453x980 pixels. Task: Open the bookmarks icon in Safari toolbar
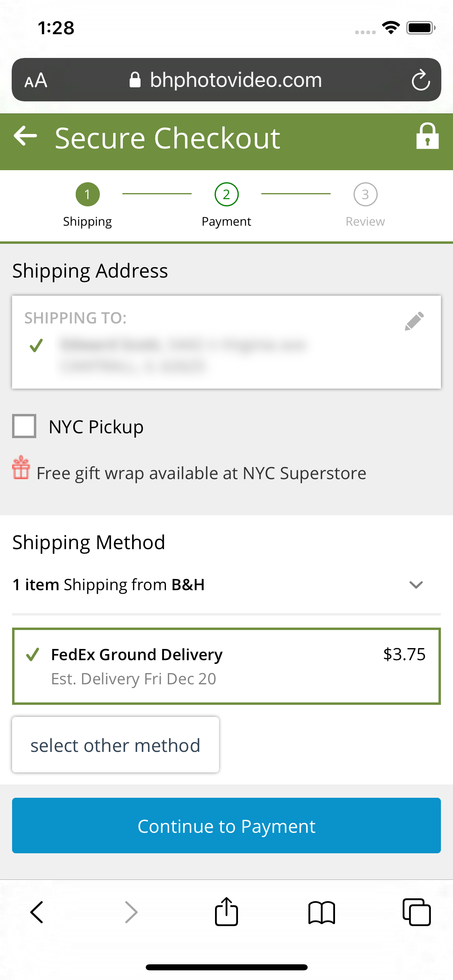[x=321, y=912]
